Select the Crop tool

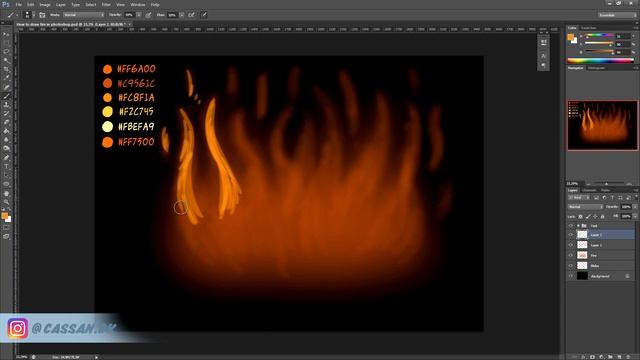(x=6, y=69)
